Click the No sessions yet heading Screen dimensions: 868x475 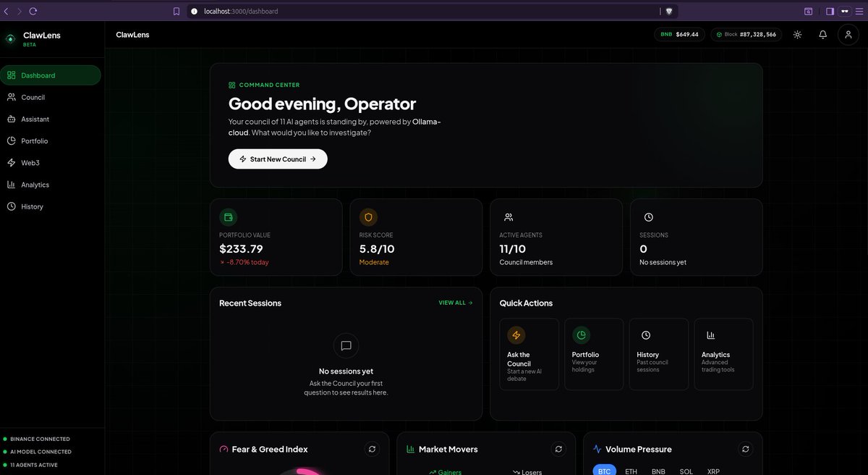tap(346, 371)
